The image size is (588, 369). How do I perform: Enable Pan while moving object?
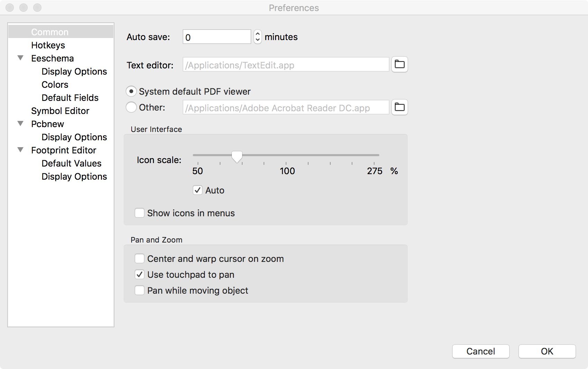[140, 291]
